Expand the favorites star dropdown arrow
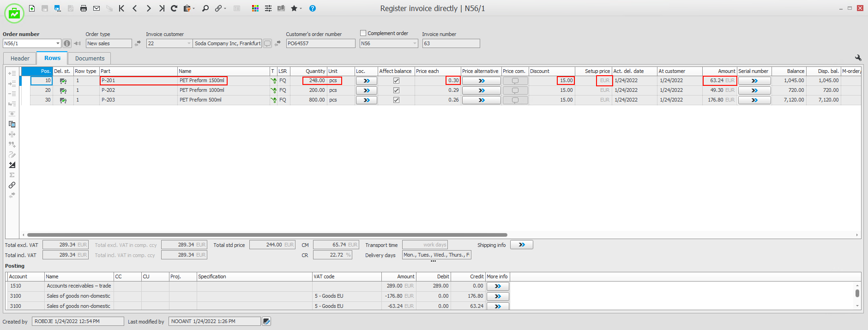 [x=301, y=8]
